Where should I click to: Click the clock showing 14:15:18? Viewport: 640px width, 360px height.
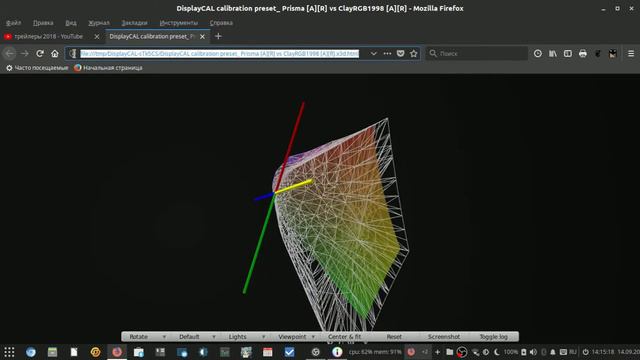click(x=603, y=352)
